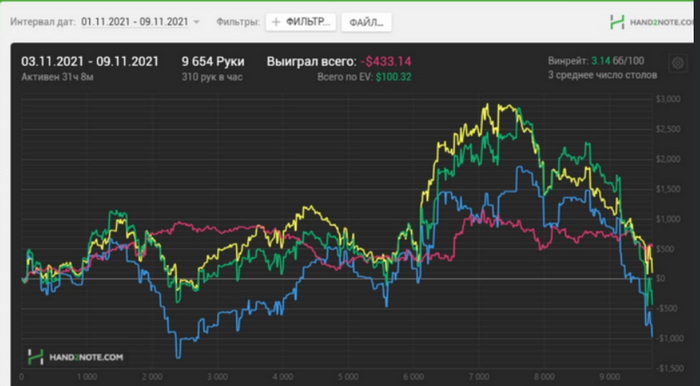700x386 pixels.
Task: Click the date range 01.11.2021 - 09.11.2021 field
Action: point(135,22)
